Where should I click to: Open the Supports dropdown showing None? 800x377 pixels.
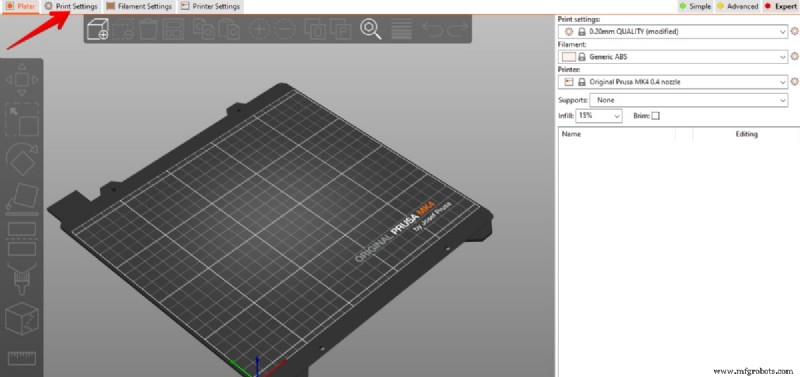tap(689, 100)
